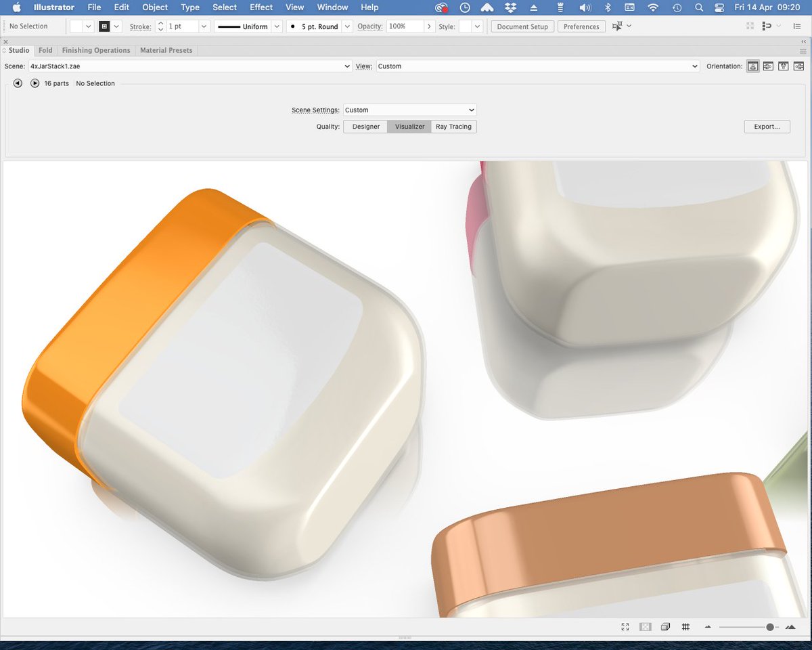Click the fit-artwork-in-window icon at bottom

point(625,626)
